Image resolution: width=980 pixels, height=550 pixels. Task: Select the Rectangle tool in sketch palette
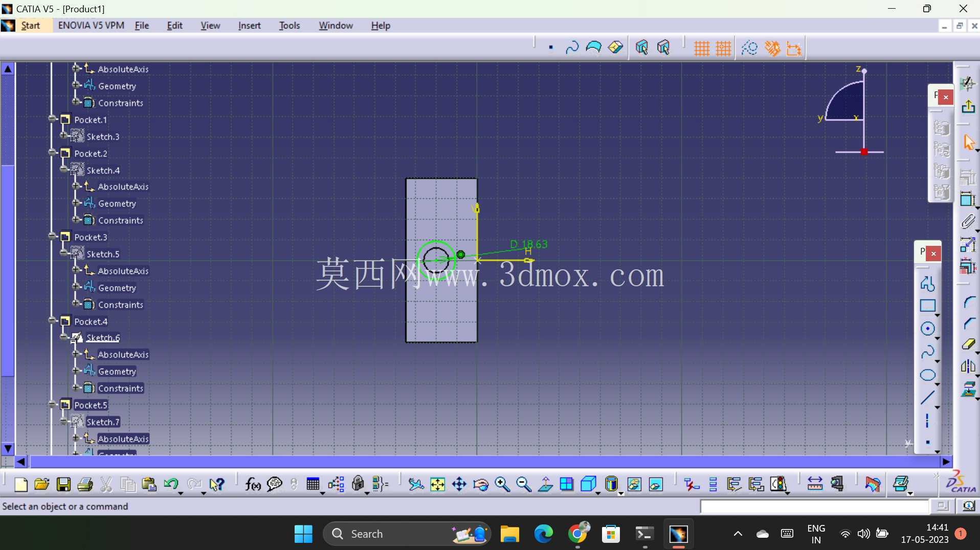pyautogui.click(x=928, y=306)
